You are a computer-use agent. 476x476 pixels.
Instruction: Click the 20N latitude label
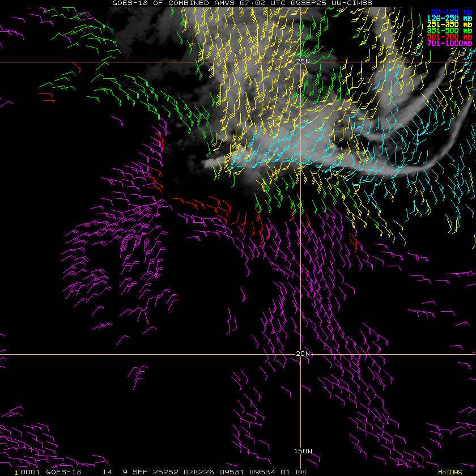tap(303, 354)
